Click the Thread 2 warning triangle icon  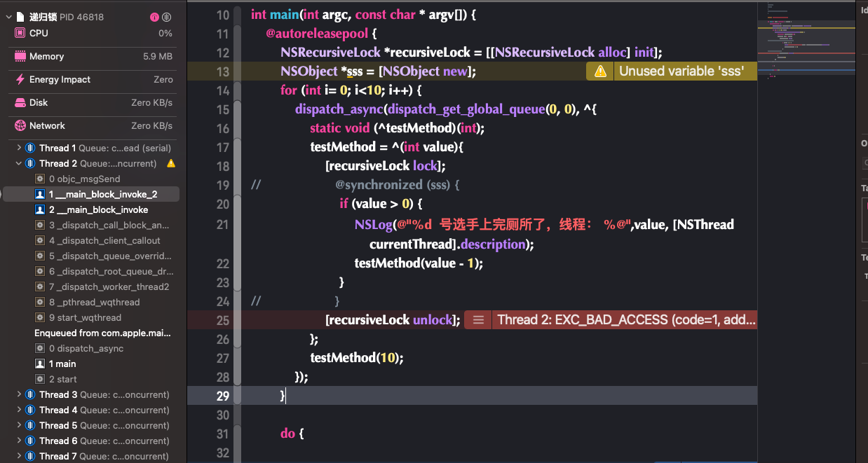(171, 163)
